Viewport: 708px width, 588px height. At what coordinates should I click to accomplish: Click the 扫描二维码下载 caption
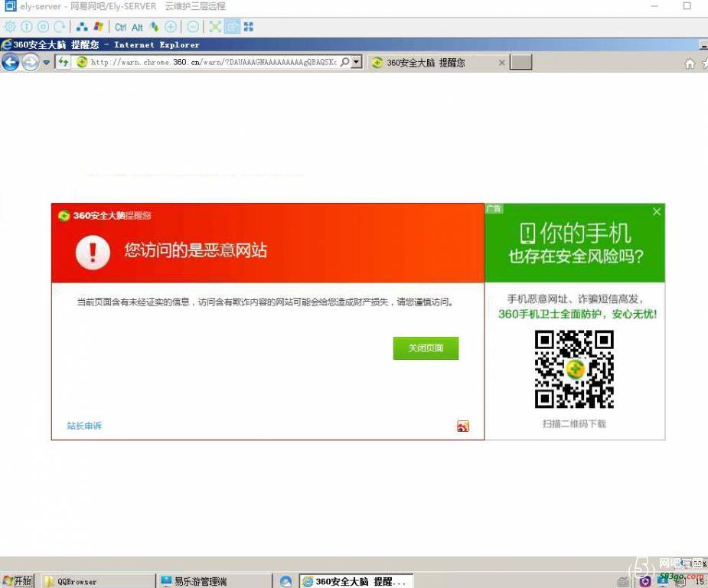[574, 423]
